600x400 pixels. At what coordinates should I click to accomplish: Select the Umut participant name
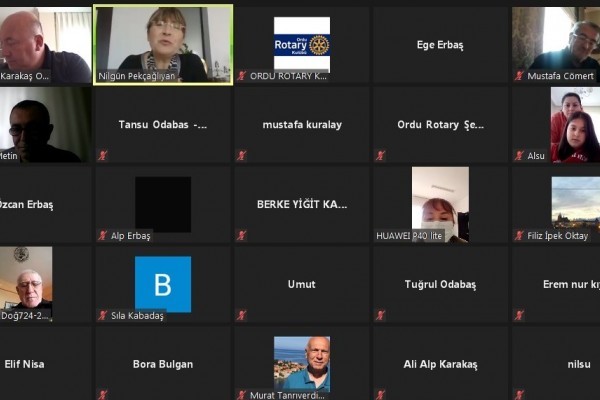(302, 284)
